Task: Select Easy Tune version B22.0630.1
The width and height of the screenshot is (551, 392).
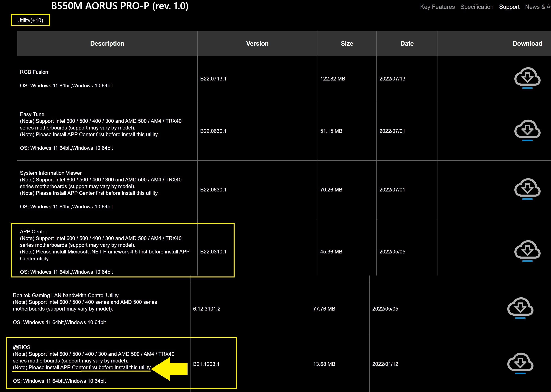Action: pyautogui.click(x=213, y=131)
